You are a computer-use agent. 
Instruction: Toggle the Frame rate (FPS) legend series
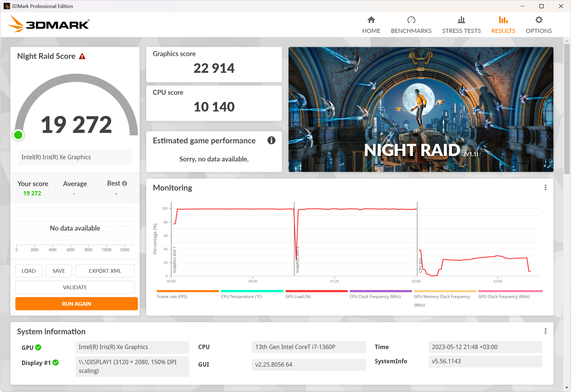(x=172, y=297)
